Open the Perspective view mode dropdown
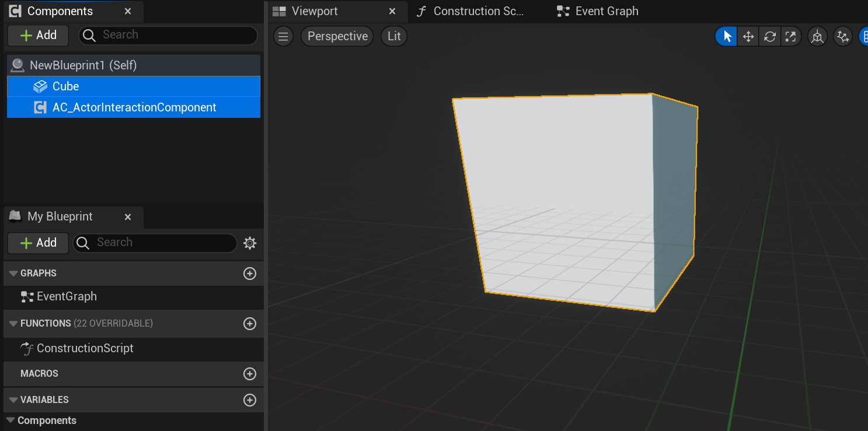 coord(337,36)
